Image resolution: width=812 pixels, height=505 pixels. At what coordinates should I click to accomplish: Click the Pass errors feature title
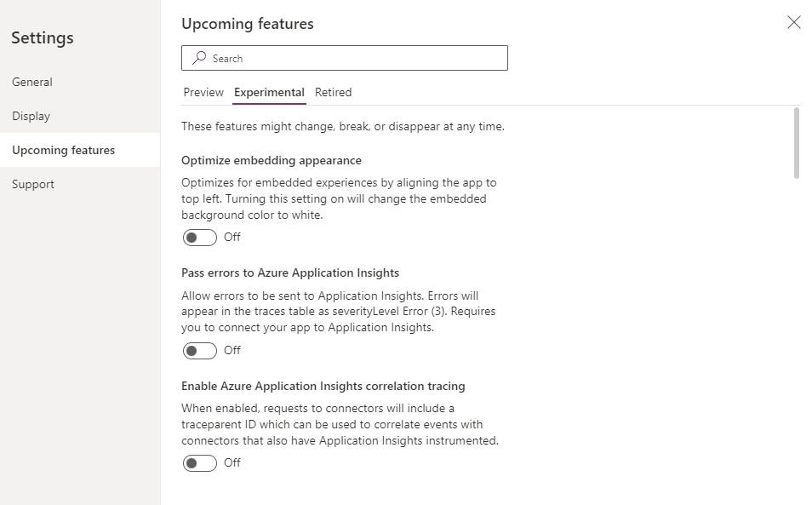[289, 273]
